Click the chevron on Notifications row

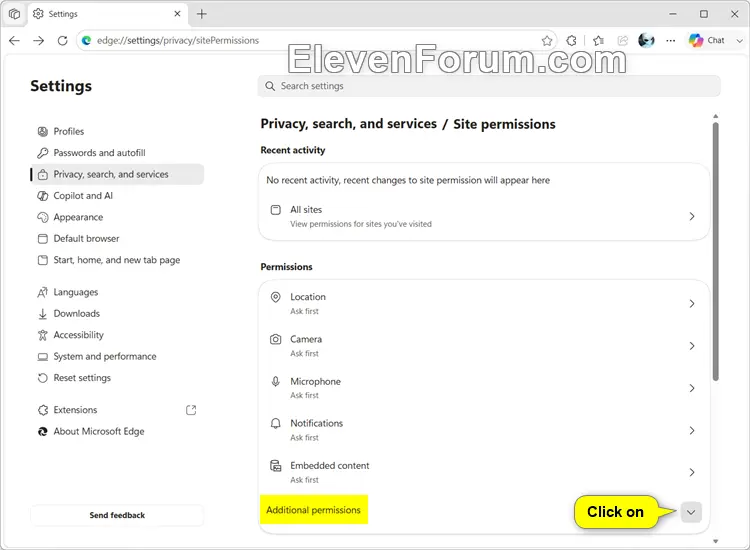692,430
